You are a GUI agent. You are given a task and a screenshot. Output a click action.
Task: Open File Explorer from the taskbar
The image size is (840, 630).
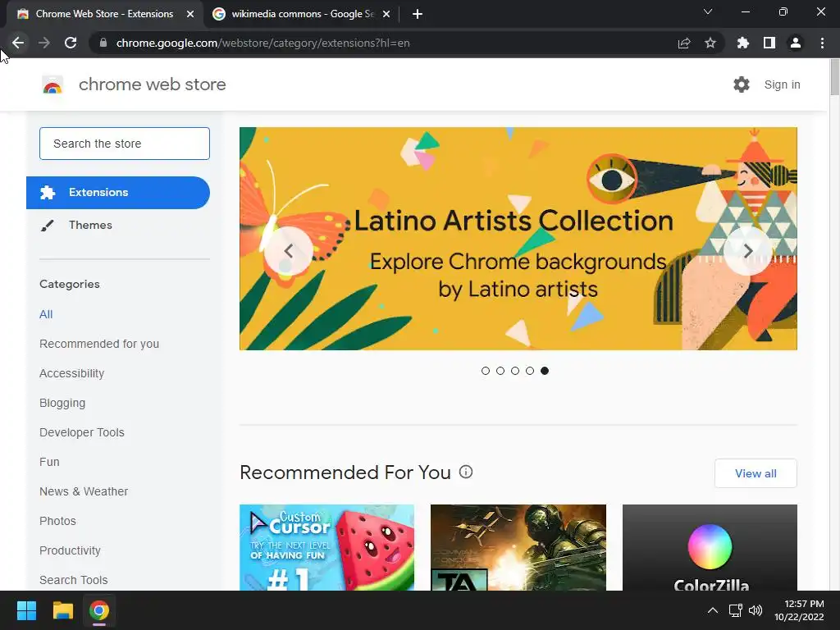coord(62,610)
